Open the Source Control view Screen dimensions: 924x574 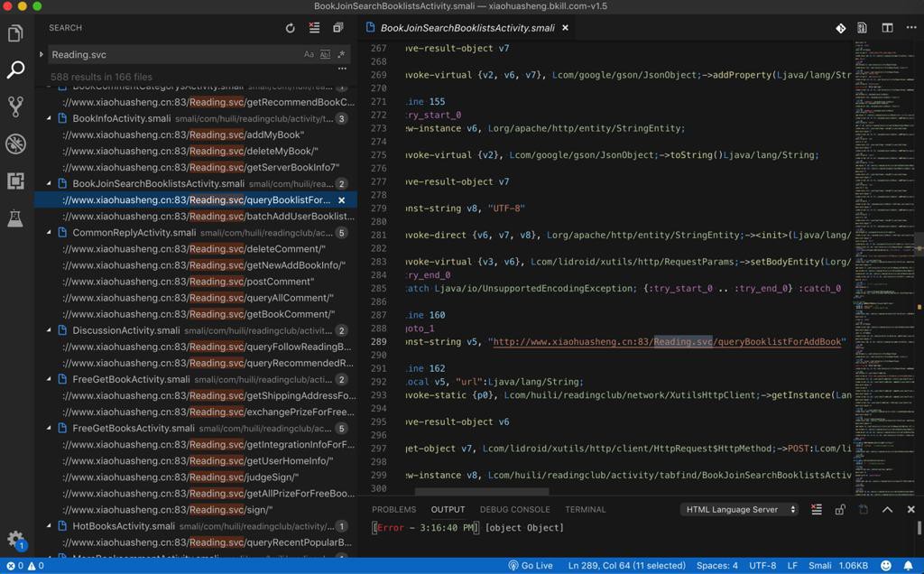16,106
